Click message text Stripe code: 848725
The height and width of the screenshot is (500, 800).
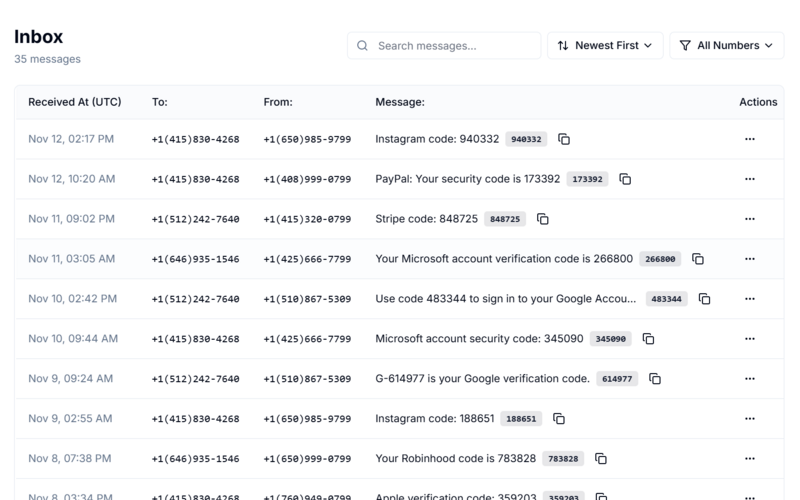[427, 219]
